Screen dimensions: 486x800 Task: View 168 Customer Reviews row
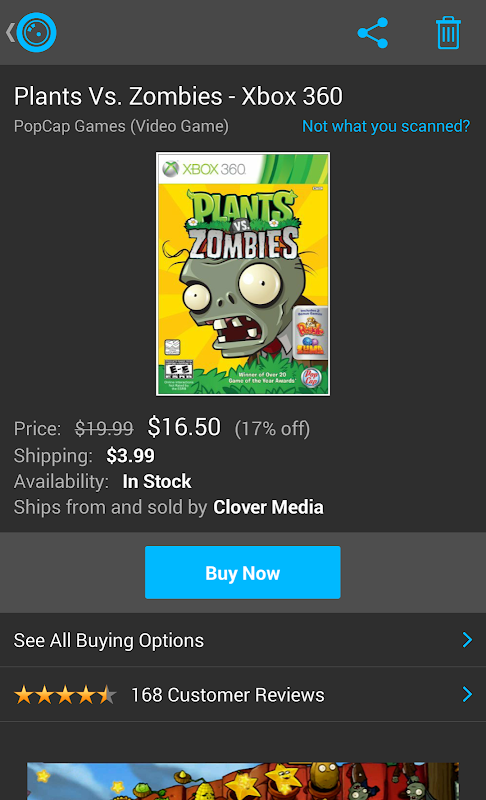pyautogui.click(x=243, y=694)
